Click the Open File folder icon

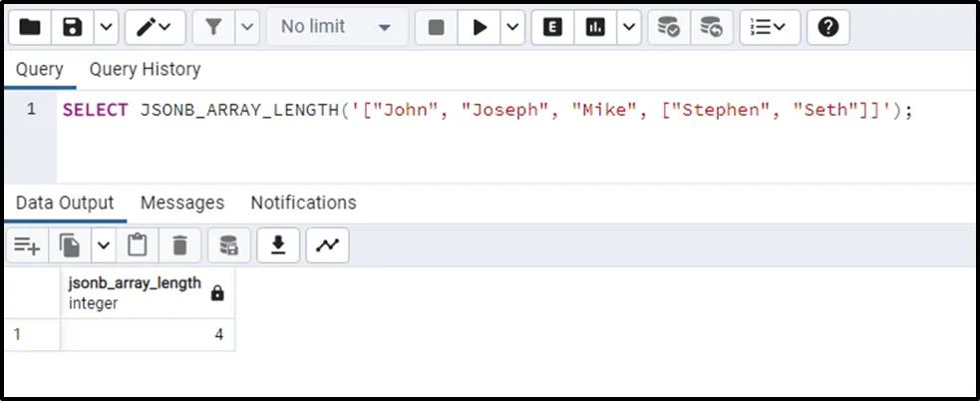[x=30, y=28]
